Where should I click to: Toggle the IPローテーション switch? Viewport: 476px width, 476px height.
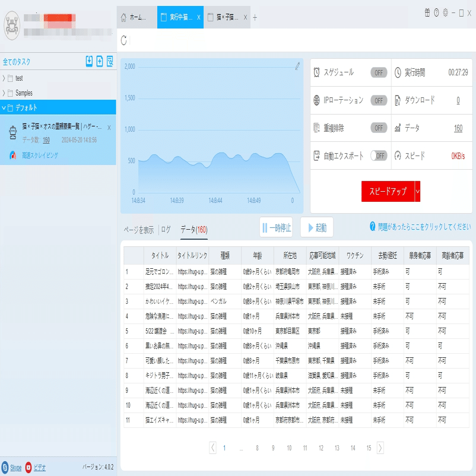click(x=379, y=100)
